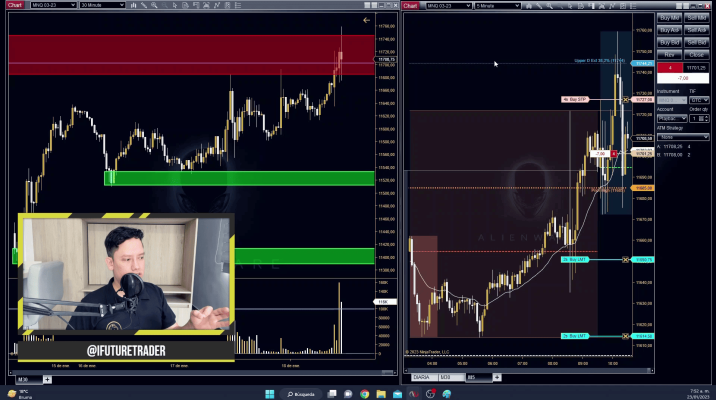Open the TIF dropdown in Chart Trader
This screenshot has width=716, height=400.
(700, 100)
